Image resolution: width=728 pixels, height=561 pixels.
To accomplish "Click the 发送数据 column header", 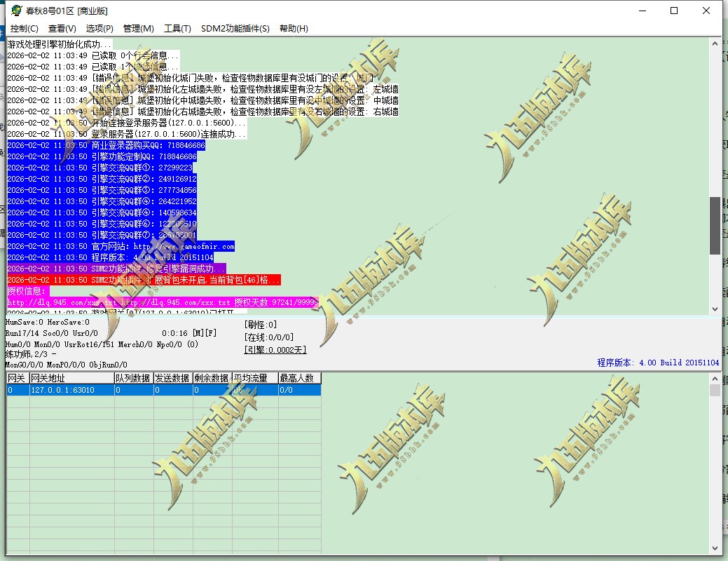I will (173, 379).
